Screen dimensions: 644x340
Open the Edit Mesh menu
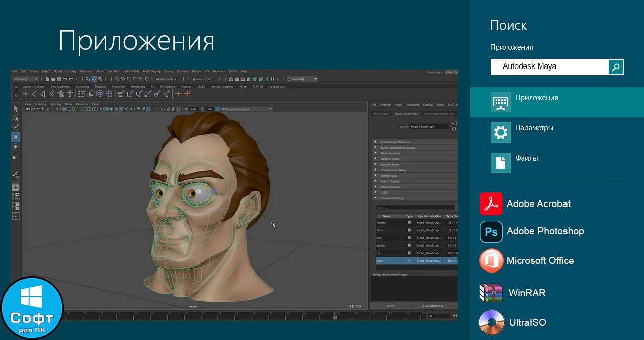click(114, 71)
